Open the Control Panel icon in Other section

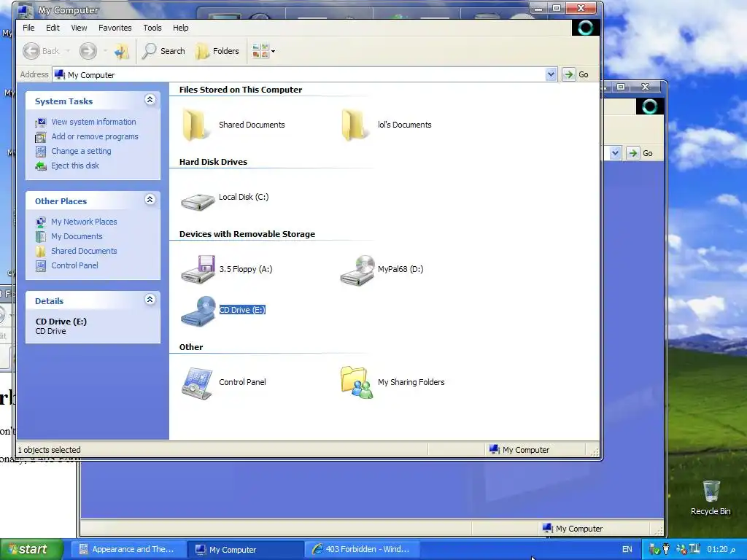point(197,383)
